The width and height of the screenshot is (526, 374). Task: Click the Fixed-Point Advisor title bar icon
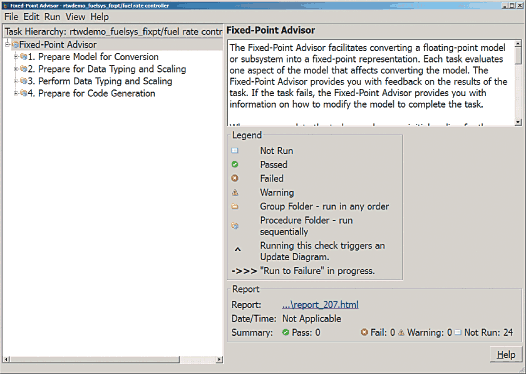point(5,5)
